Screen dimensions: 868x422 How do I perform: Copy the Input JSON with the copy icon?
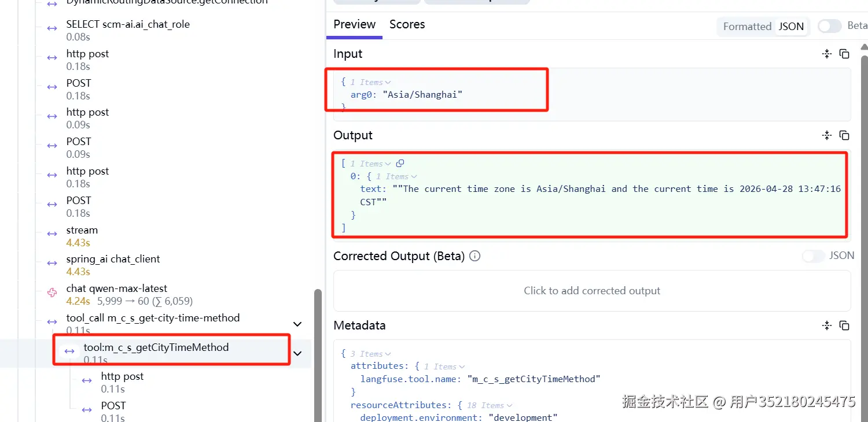(844, 54)
